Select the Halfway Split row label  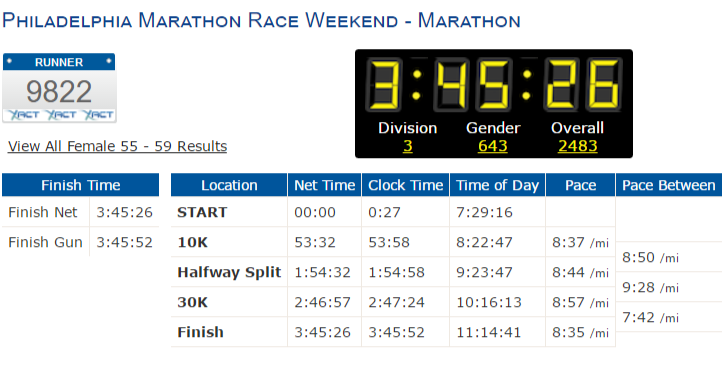pos(229,272)
